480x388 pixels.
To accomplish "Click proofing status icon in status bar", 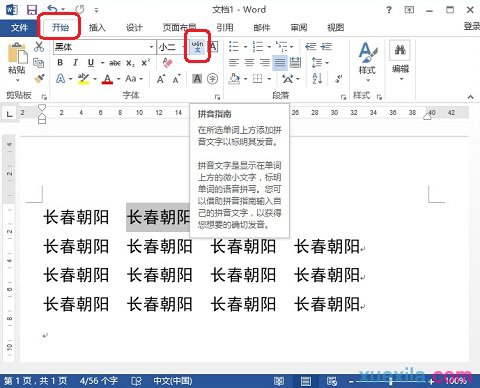I will tap(136, 381).
